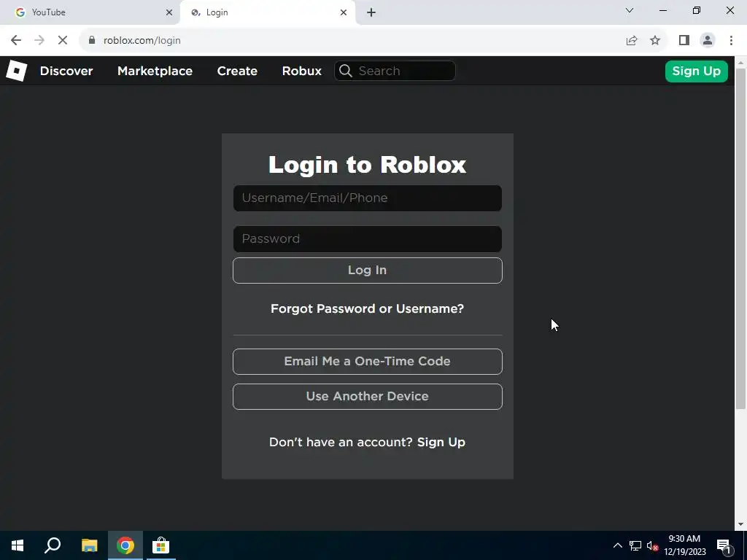Minimize the Chrome window
The image size is (747, 560).
pos(663,10)
